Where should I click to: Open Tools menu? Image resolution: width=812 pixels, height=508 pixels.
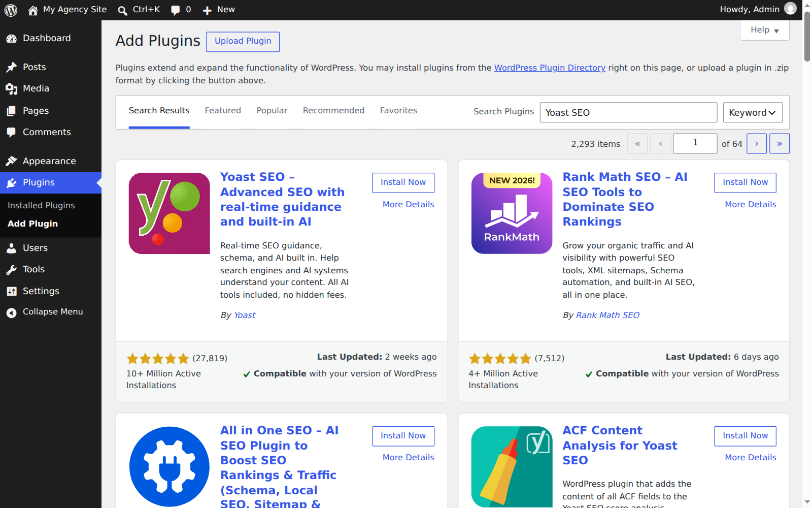click(x=51, y=269)
